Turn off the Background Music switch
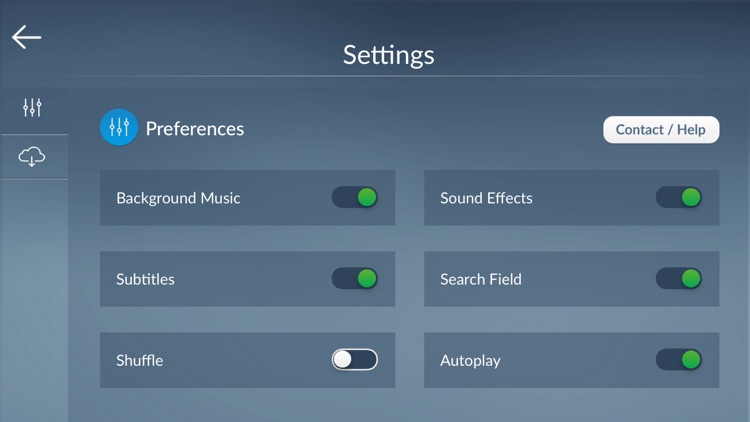 354,197
